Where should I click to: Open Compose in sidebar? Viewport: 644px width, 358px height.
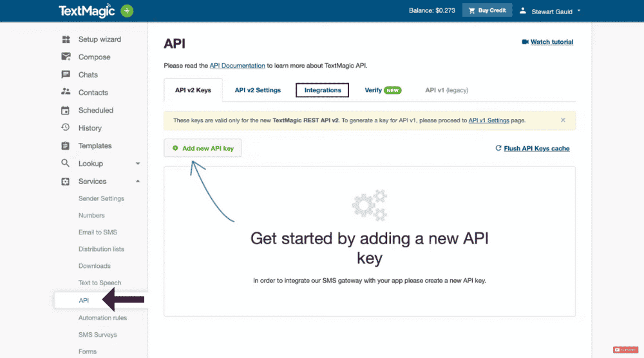95,57
